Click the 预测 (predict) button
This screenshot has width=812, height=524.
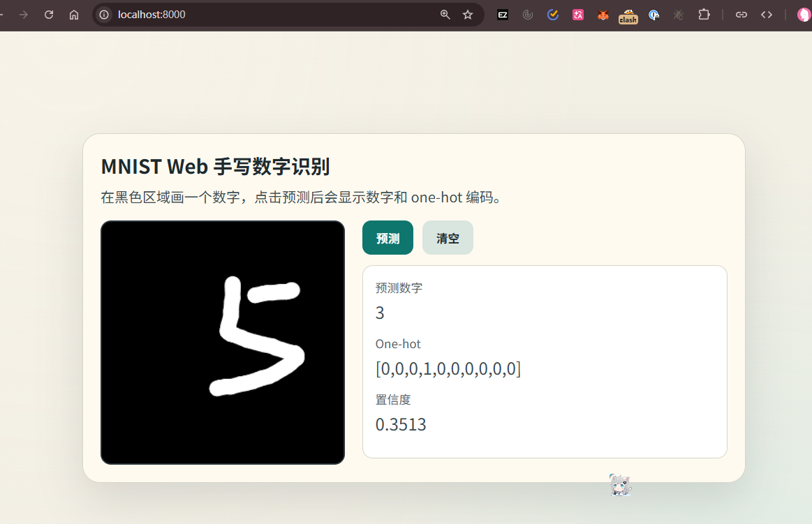(387, 238)
